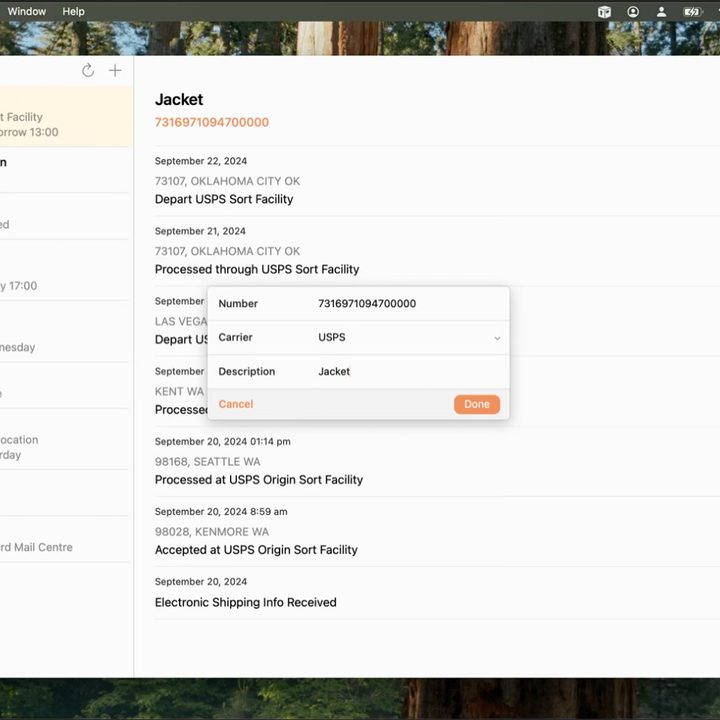The image size is (720, 720).
Task: Click the '73107, OKLAHOMA CITY OK' under September 22
Action: [227, 181]
